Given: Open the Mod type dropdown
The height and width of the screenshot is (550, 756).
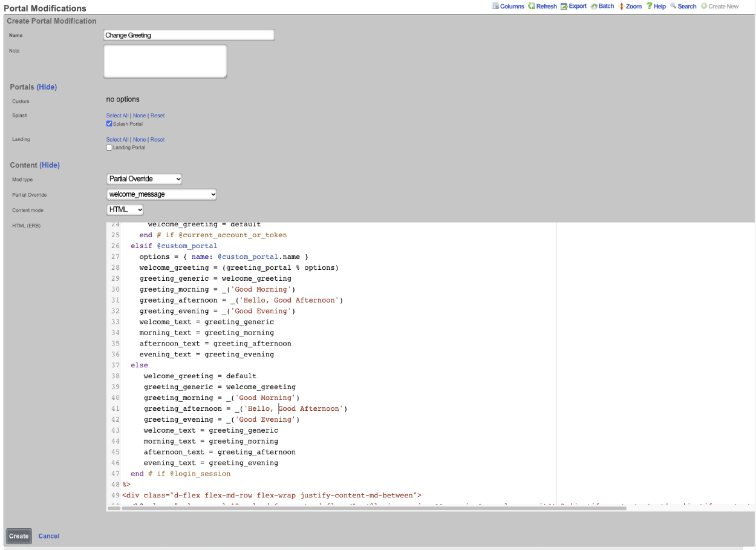Looking at the screenshot, I should click(x=144, y=178).
